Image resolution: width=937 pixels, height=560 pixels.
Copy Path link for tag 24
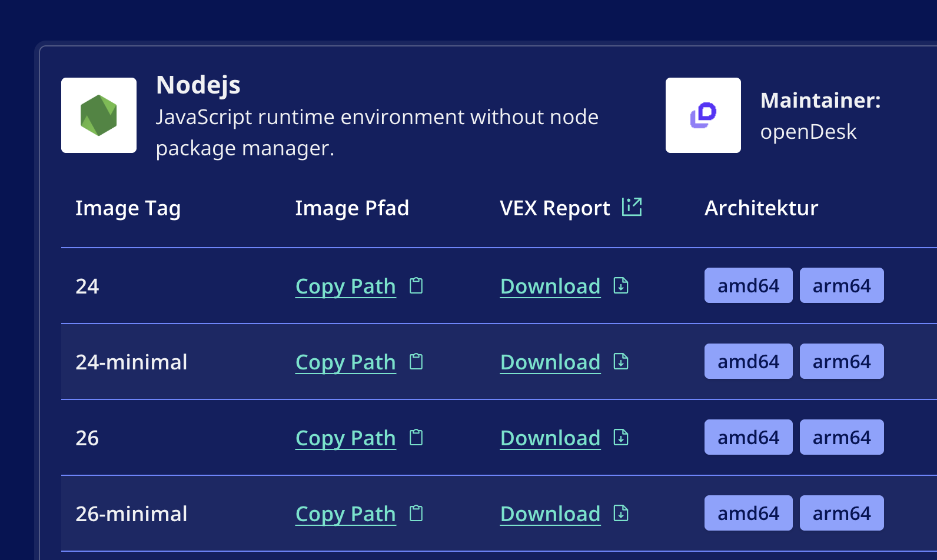click(x=345, y=286)
